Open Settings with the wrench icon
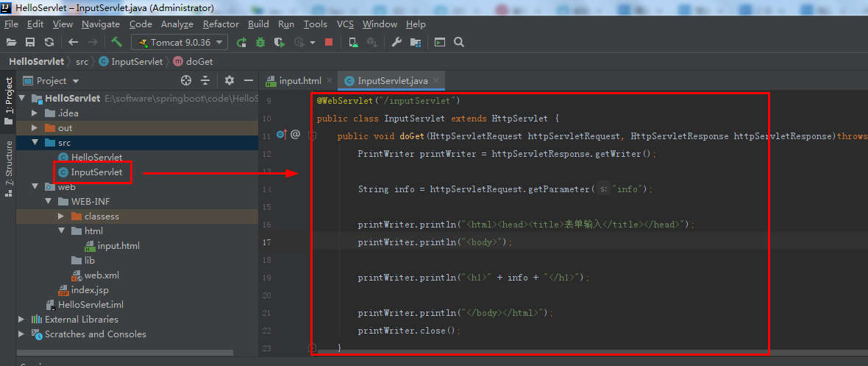 396,42
